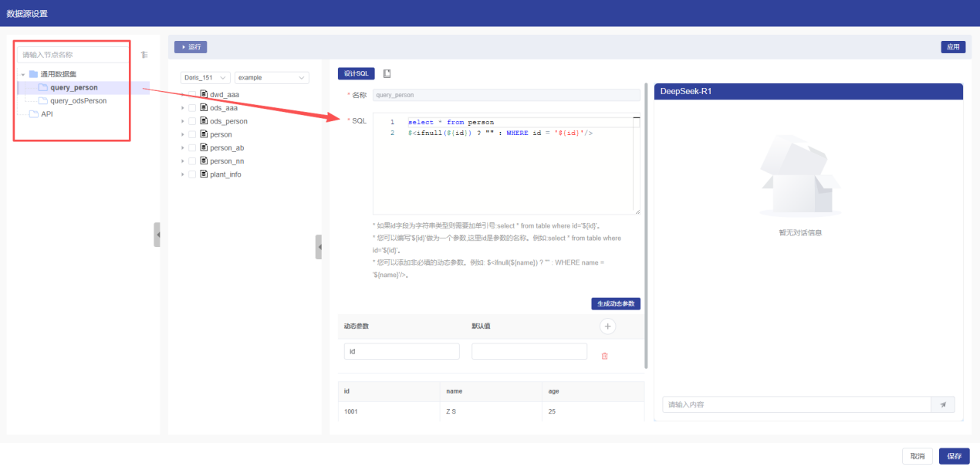Enable the plant_info table checkbox
Screen dimensions: 980x470
(192, 174)
